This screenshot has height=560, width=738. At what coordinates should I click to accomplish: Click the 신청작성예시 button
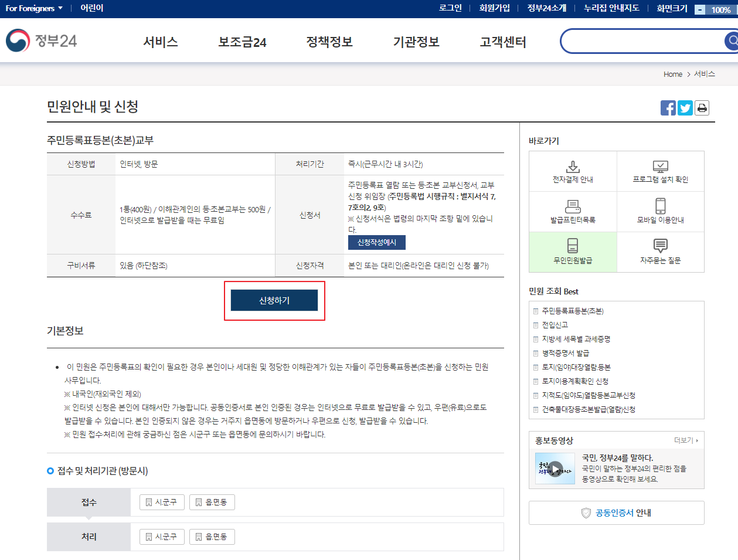click(x=377, y=242)
